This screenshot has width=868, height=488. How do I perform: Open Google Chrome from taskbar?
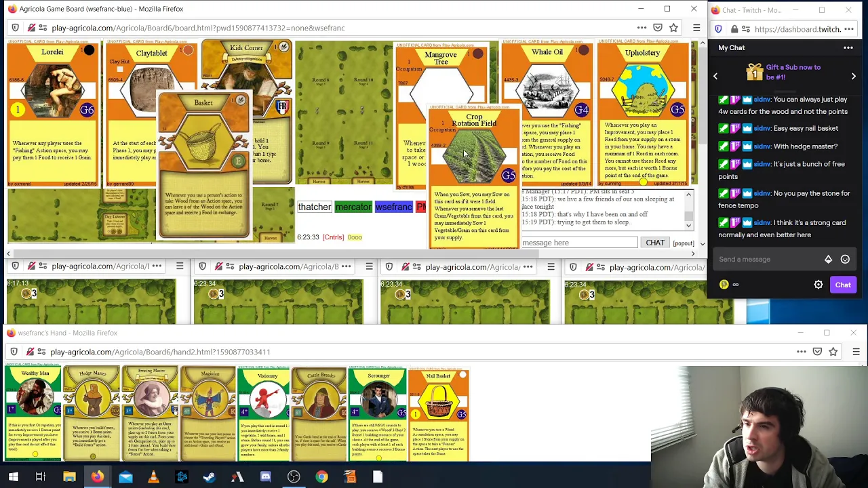pos(321,477)
